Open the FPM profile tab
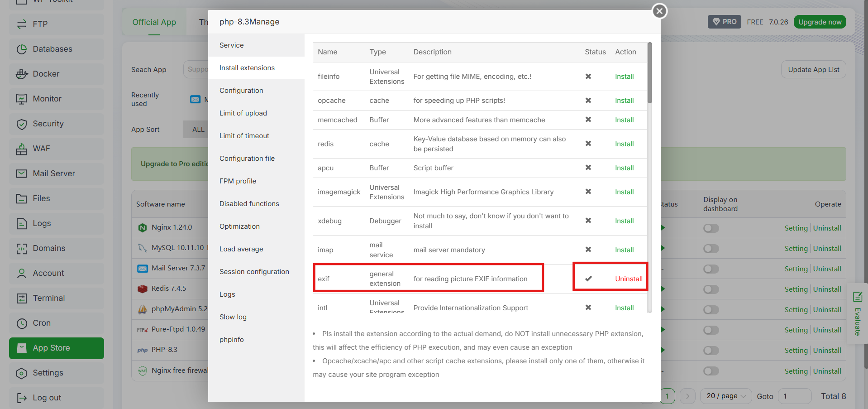 pos(256,181)
